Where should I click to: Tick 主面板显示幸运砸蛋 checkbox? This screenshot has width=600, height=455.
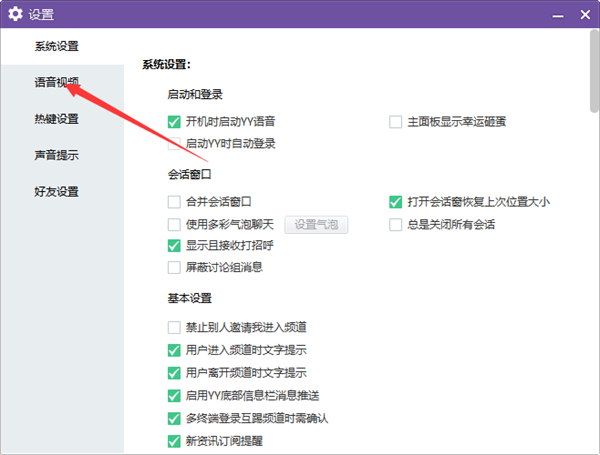coord(395,122)
